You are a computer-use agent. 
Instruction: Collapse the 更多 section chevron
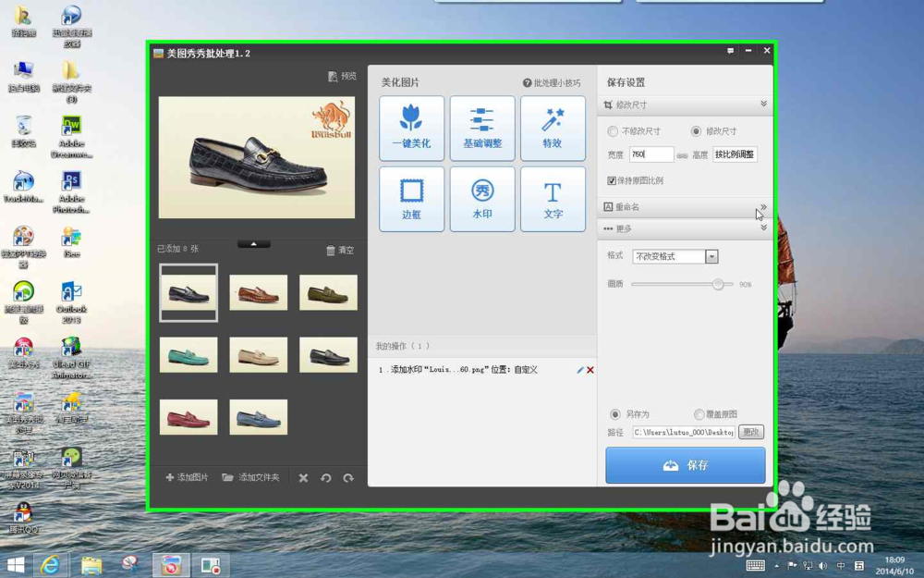click(x=764, y=228)
